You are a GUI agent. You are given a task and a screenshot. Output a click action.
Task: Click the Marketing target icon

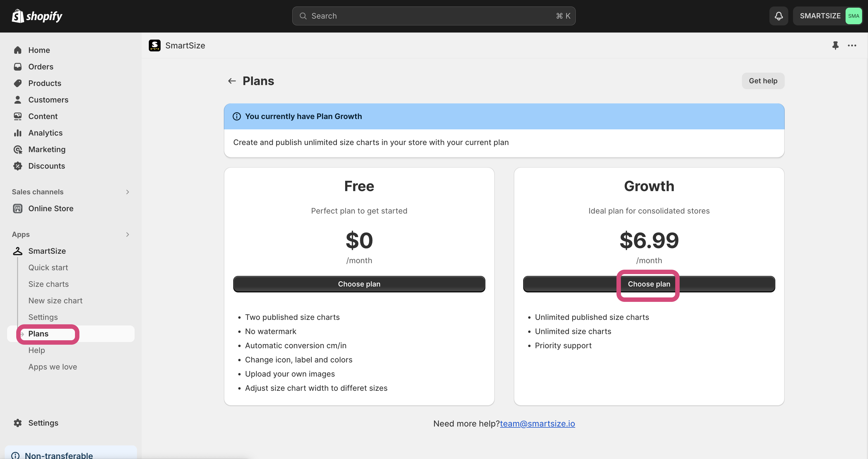(x=17, y=149)
